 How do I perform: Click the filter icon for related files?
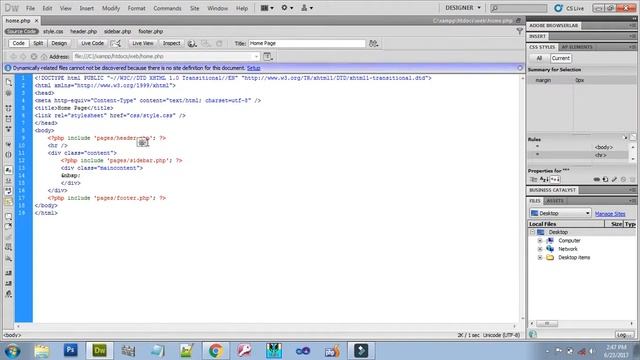pyautogui.click(x=519, y=31)
